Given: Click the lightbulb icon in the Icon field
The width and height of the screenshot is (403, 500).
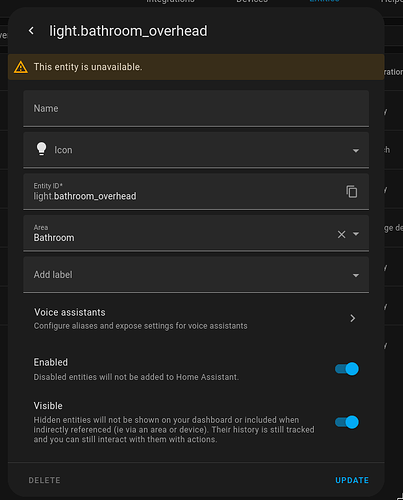Looking at the screenshot, I should point(42,149).
